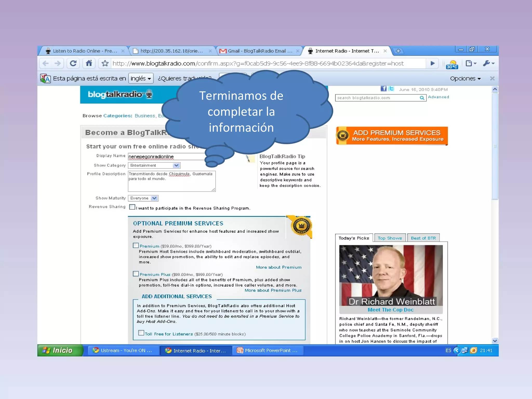The image size is (532, 399).
Task: Close the translation bar
Action: tap(492, 78)
